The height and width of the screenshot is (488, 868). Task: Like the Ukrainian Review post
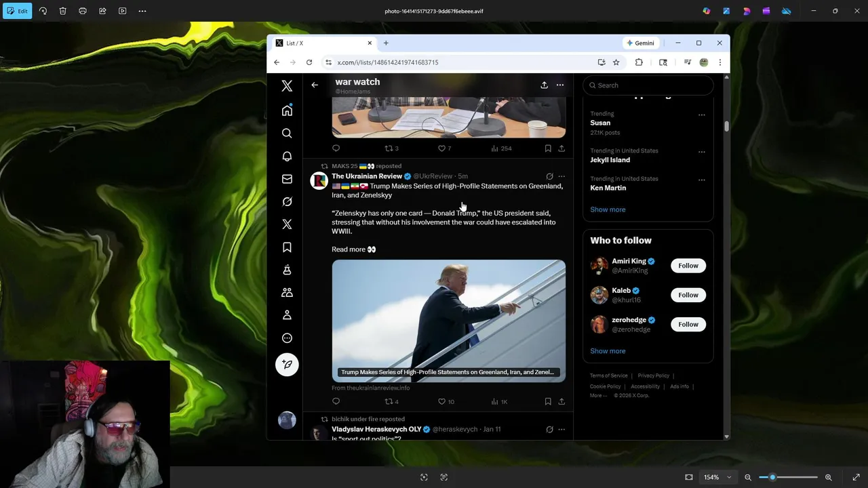(x=441, y=401)
